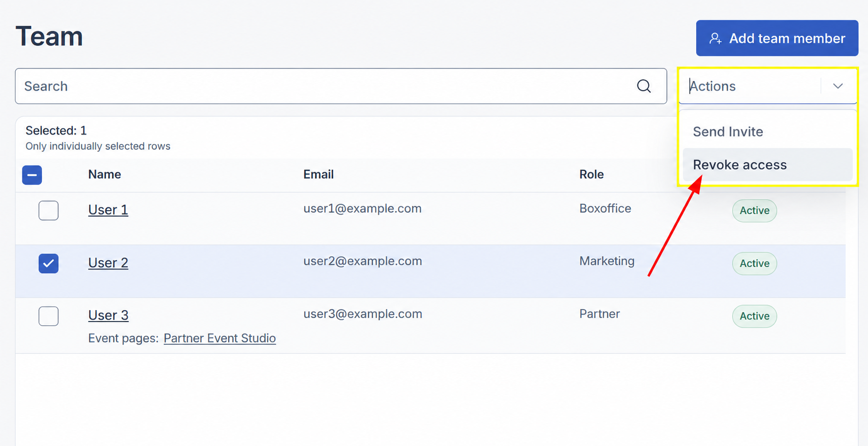Open the User 3 profile link

108,315
